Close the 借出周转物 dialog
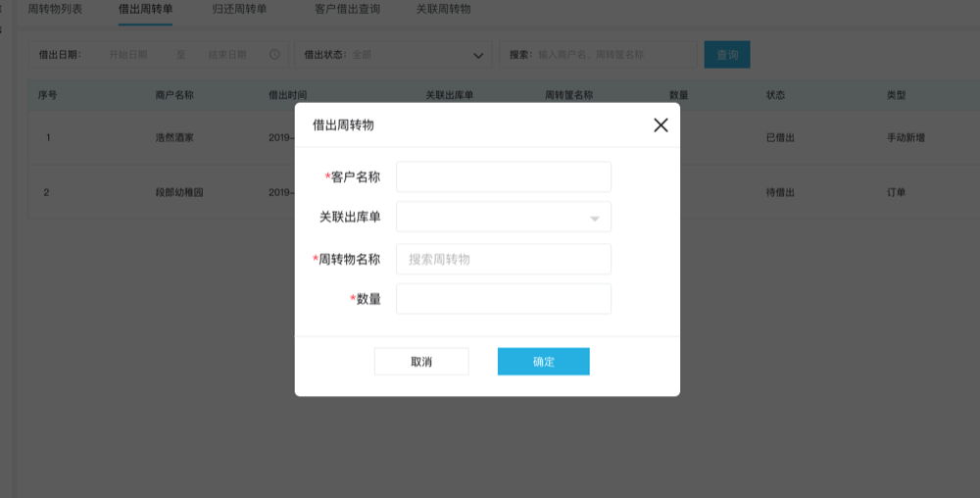 [661, 124]
